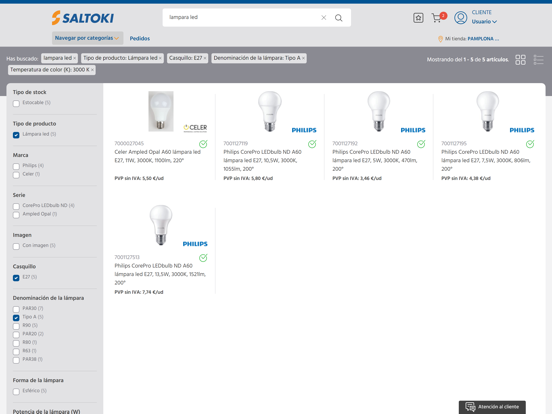Open the Atención al cliente chat
The width and height of the screenshot is (552, 414).
tap(492, 407)
